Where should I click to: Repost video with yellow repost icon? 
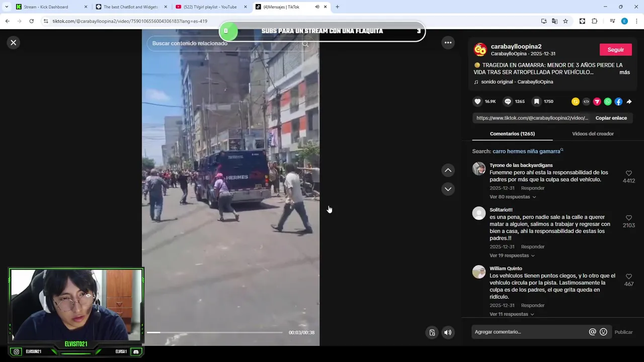(x=576, y=102)
